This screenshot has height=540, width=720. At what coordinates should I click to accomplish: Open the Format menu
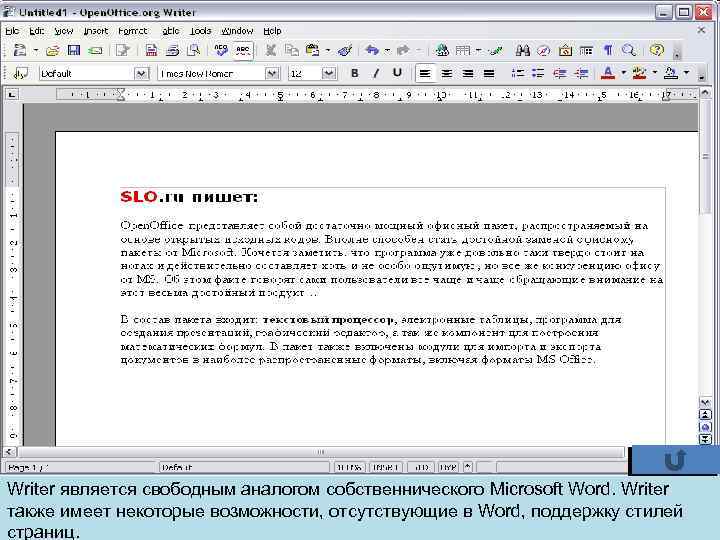point(133,31)
